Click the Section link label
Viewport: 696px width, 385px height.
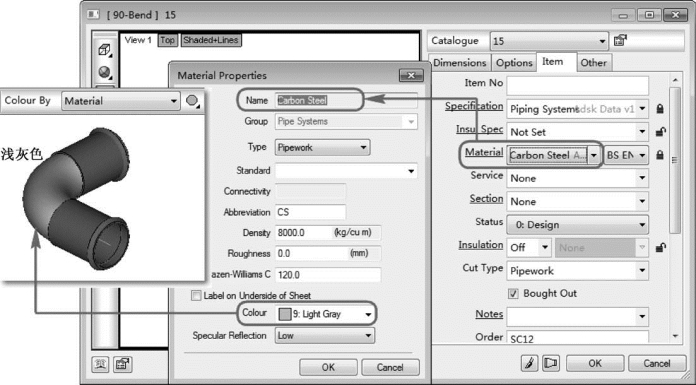(x=486, y=198)
